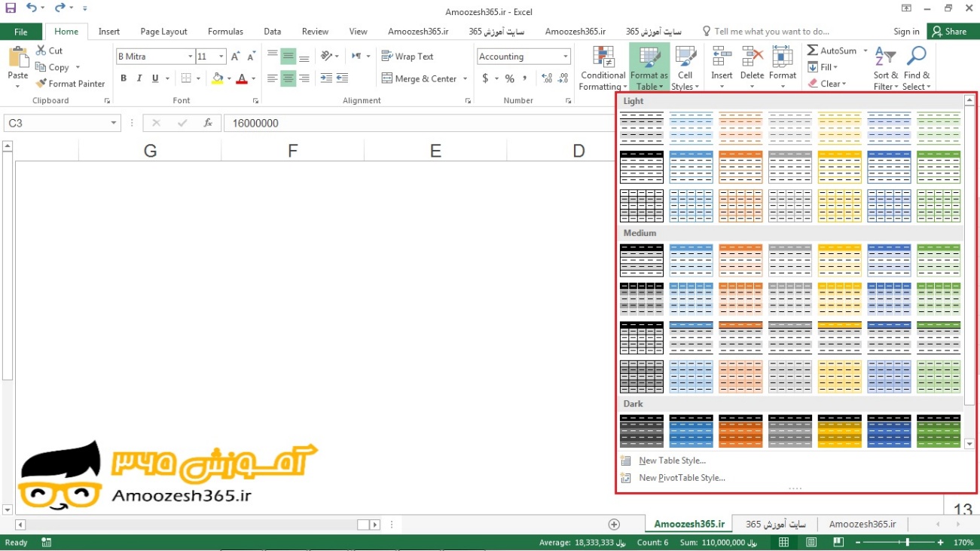Switch to the Formulas tab
980x551 pixels.
(225, 32)
